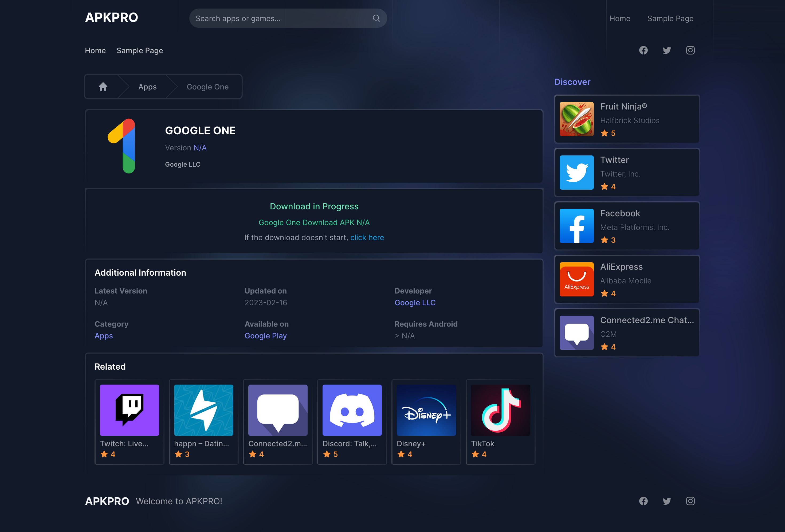Open Twitter icon in the footer
This screenshot has height=532, width=785.
667,501
